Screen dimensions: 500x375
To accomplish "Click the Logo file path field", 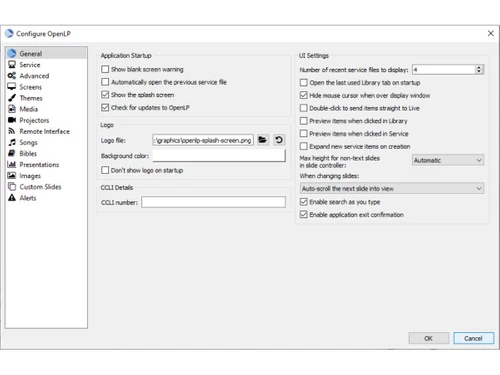I will pyautogui.click(x=203, y=140).
